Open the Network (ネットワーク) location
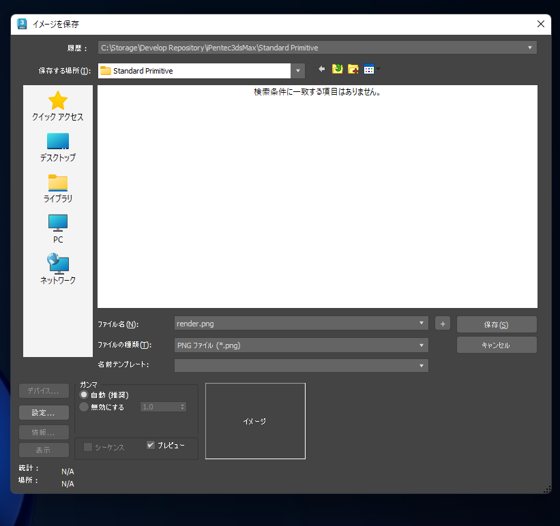Viewport: 560px width, 526px height. pos(58,269)
